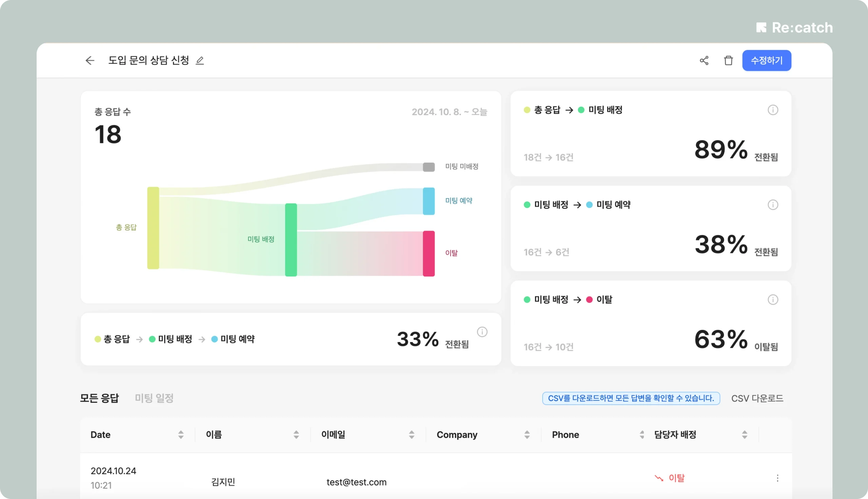The image size is (868, 499).
Task: Click the 미팅 미배정 chart label
Action: (x=461, y=167)
